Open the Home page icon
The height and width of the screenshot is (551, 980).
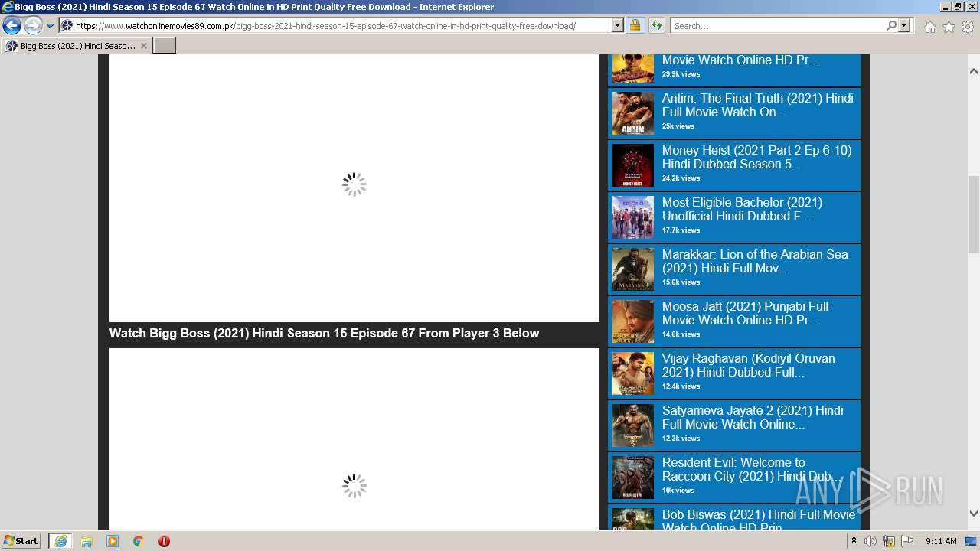(x=929, y=27)
